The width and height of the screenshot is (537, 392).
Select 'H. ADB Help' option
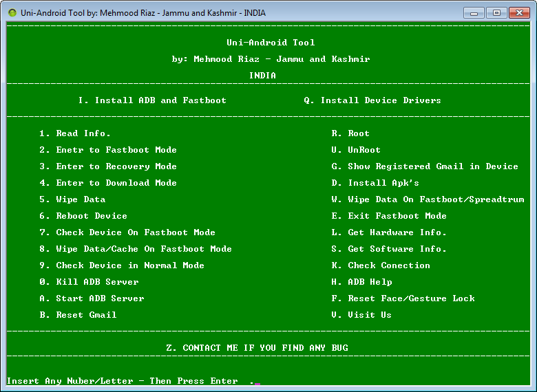[x=361, y=282]
